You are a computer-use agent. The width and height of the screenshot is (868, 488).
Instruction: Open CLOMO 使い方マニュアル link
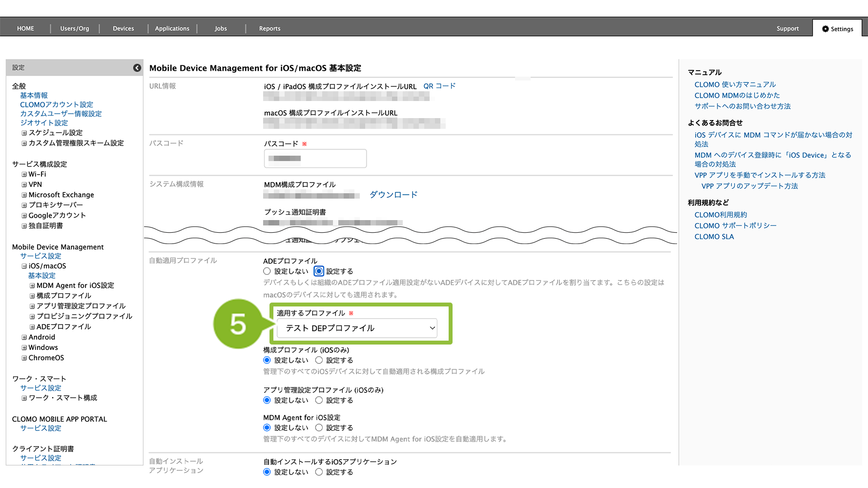click(735, 84)
